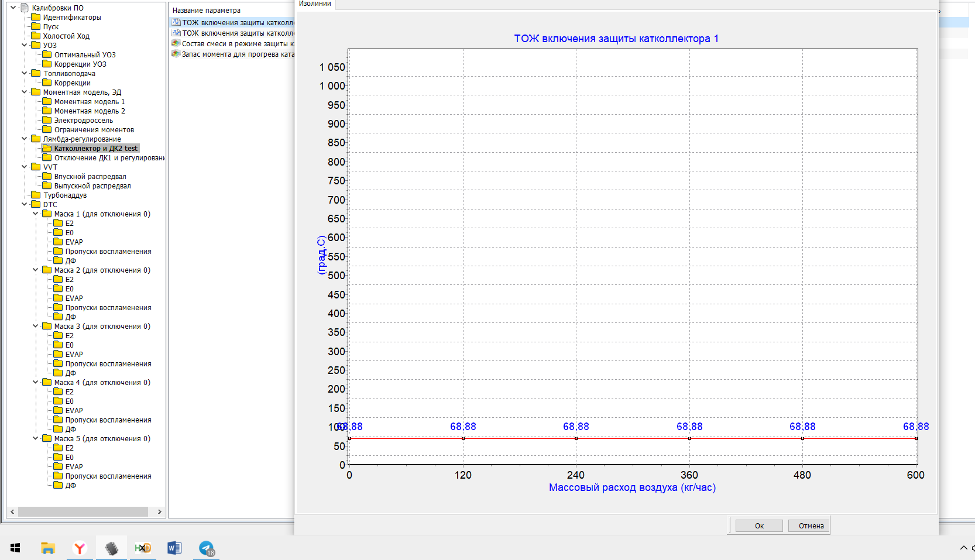
Task: Collapse the DTC tree node
Action: (24, 204)
